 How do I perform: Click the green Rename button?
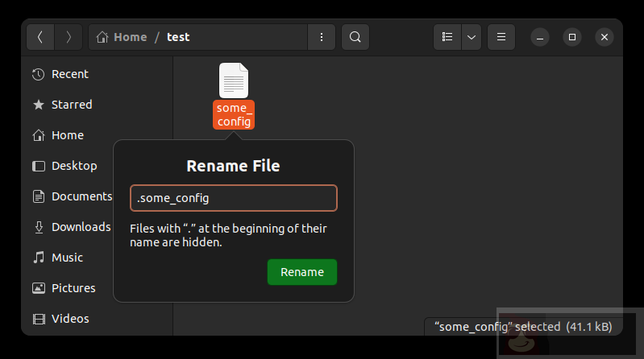point(301,272)
